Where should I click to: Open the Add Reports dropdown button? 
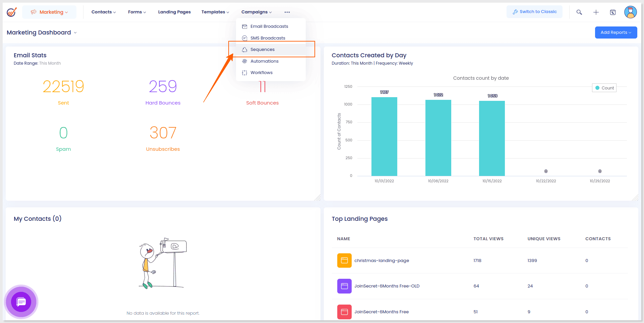[616, 33]
